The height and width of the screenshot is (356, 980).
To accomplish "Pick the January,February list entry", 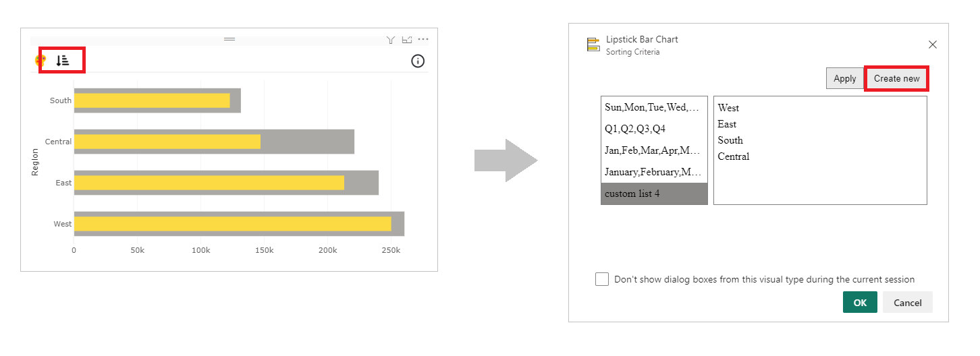I will point(654,172).
